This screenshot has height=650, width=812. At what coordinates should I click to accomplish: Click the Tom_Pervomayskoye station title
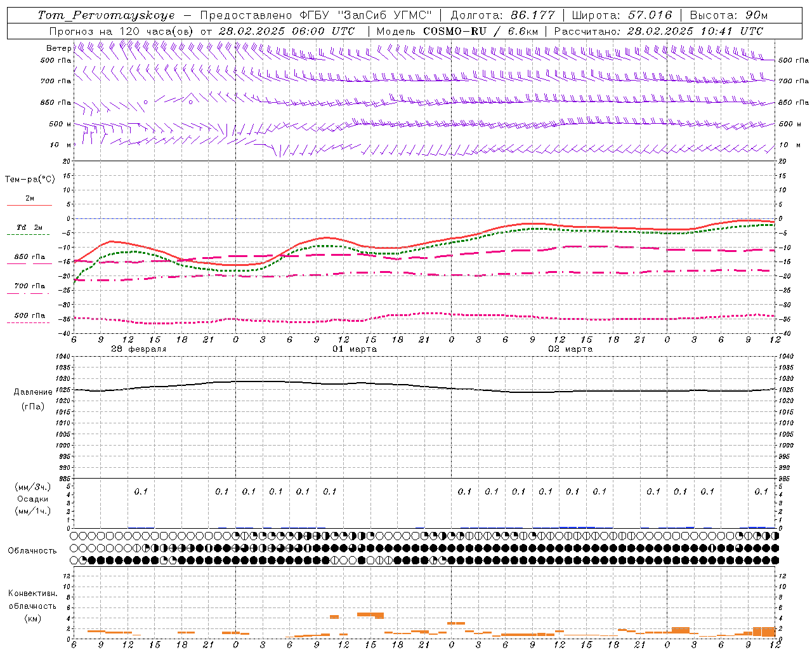(106, 15)
